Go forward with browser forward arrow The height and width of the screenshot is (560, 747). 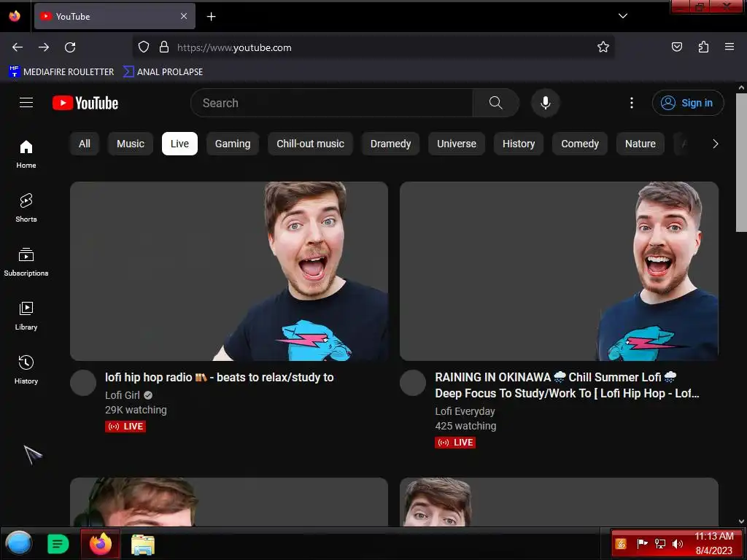44,47
